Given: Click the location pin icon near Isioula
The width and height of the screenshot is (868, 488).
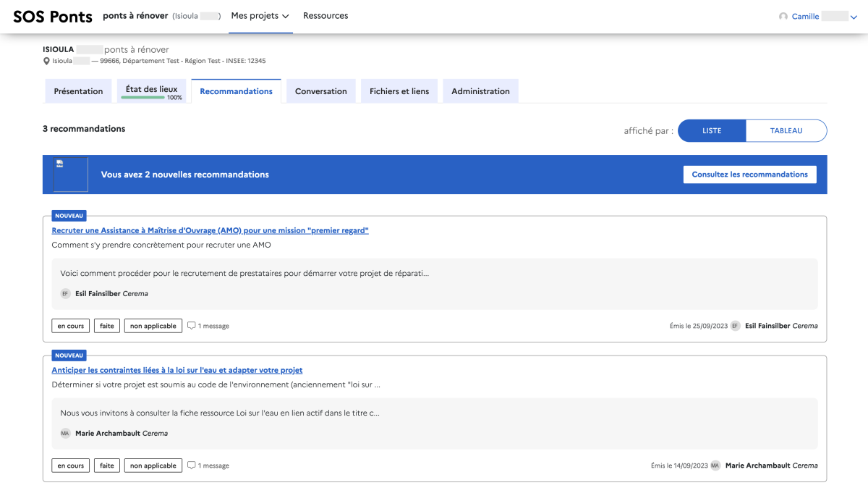Looking at the screenshot, I should click(x=46, y=61).
